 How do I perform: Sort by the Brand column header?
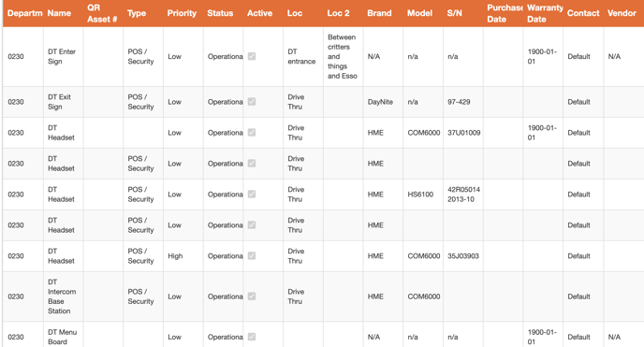coord(379,13)
